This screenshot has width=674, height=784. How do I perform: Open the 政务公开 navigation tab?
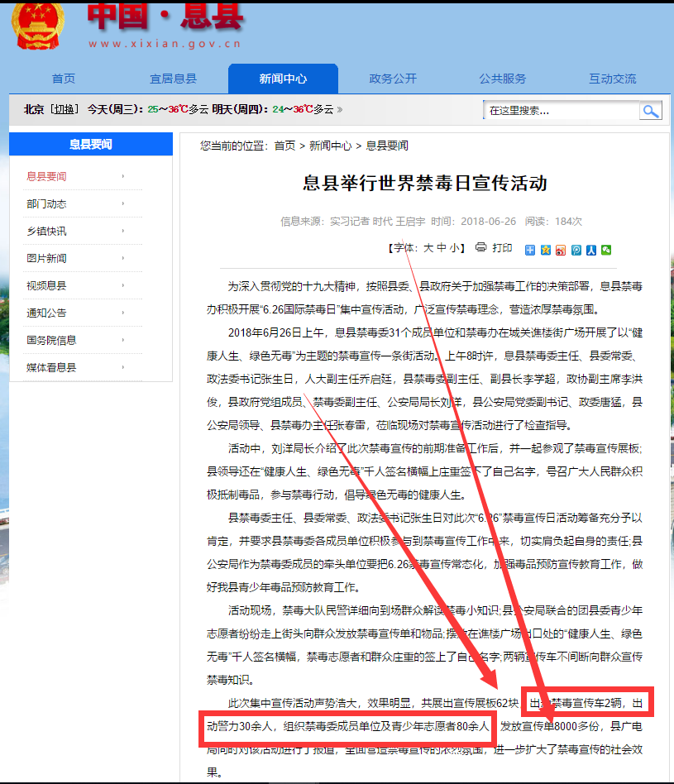pos(393,79)
